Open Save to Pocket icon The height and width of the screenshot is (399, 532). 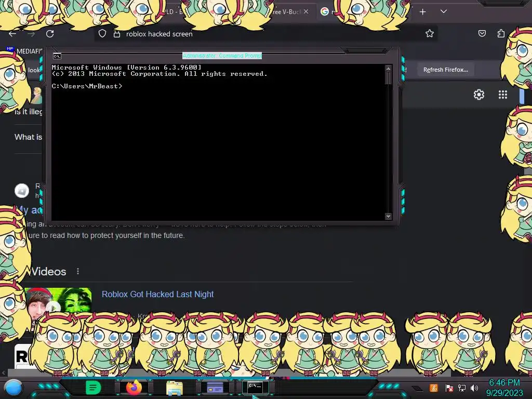click(x=482, y=33)
